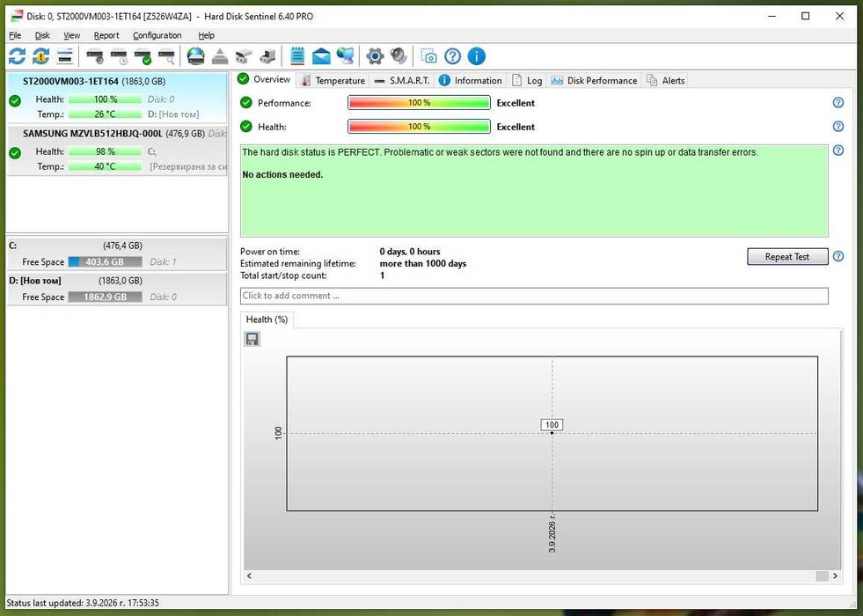Switch to the Disk Performance tab
The image size is (863, 616).
pyautogui.click(x=595, y=80)
